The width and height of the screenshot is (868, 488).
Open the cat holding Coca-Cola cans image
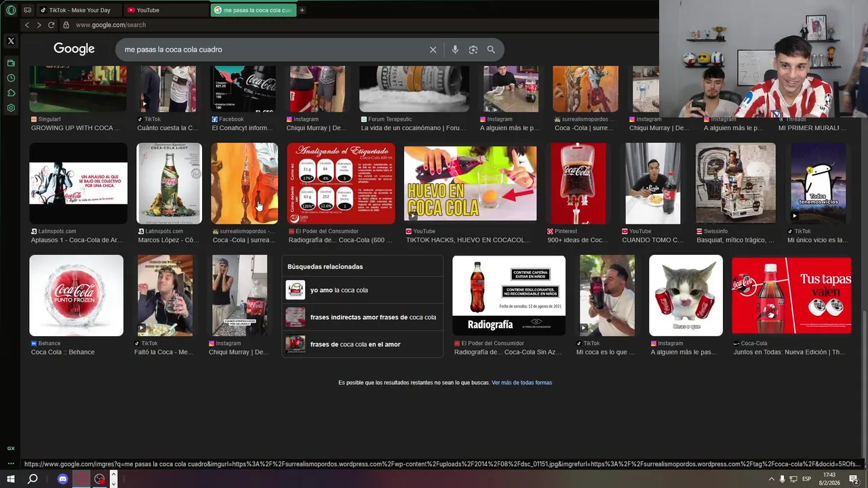pyautogui.click(x=686, y=296)
